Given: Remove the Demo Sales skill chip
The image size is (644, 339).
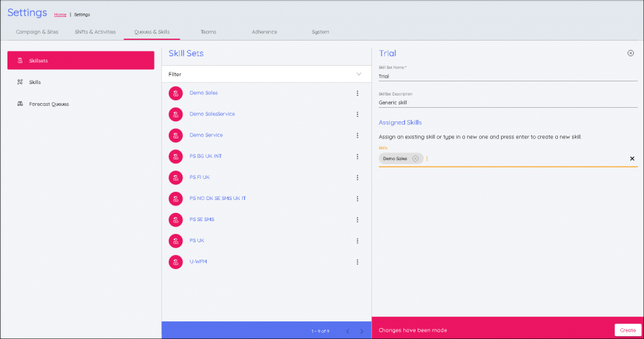Looking at the screenshot, I should pyautogui.click(x=416, y=159).
